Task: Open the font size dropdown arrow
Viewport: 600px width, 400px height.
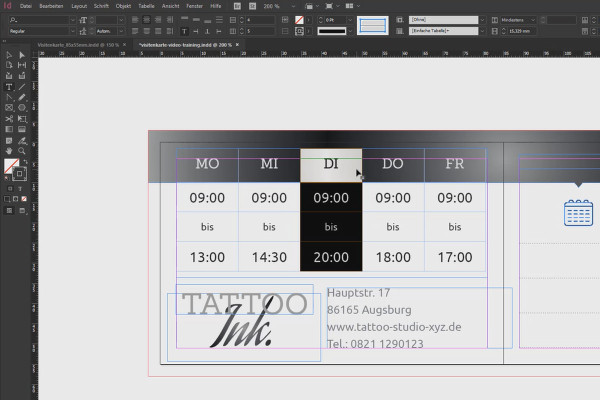Action: pos(121,20)
